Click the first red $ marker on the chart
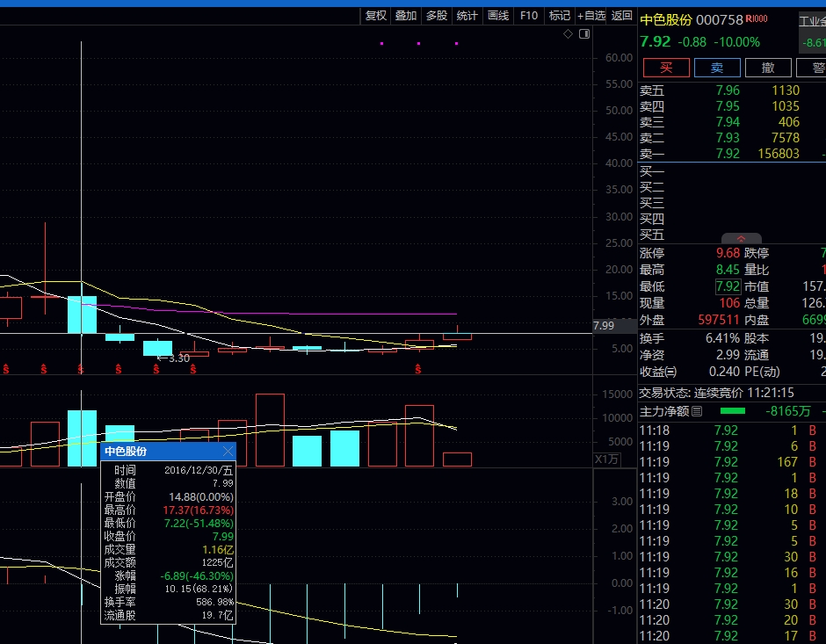 coord(6,370)
